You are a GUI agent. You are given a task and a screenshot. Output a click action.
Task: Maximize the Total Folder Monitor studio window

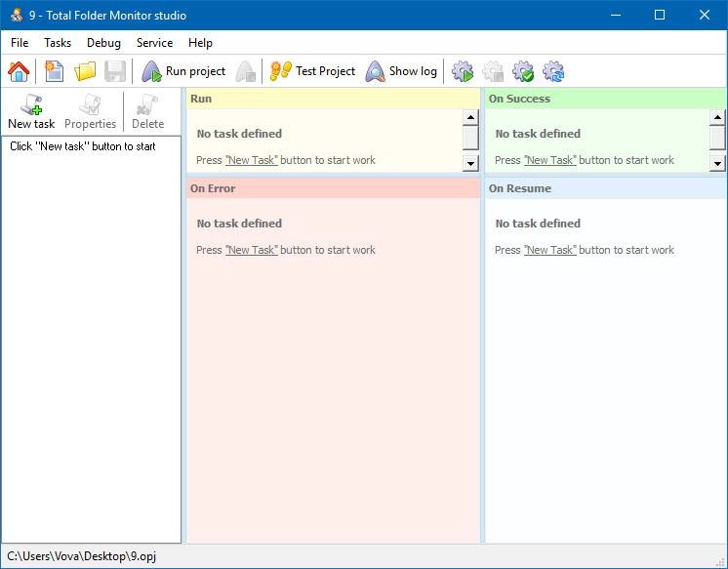[660, 15]
